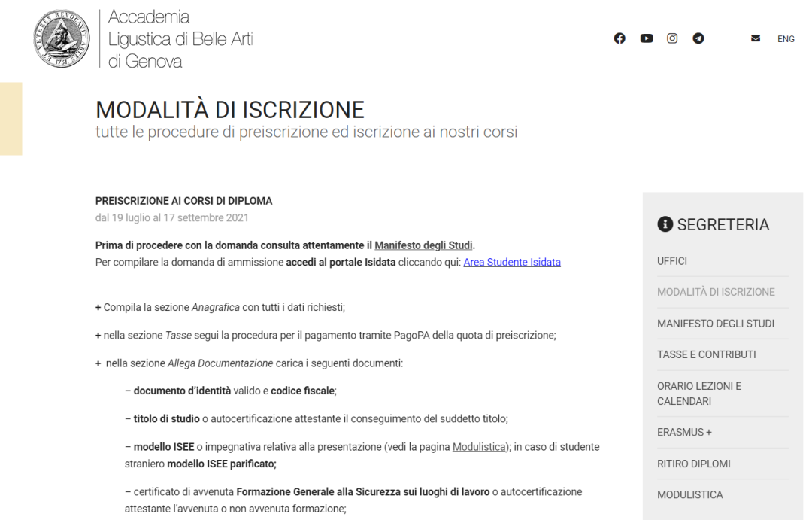
Task: Click the Accademia Ligustica di Belle Arti title
Action: coord(180,39)
